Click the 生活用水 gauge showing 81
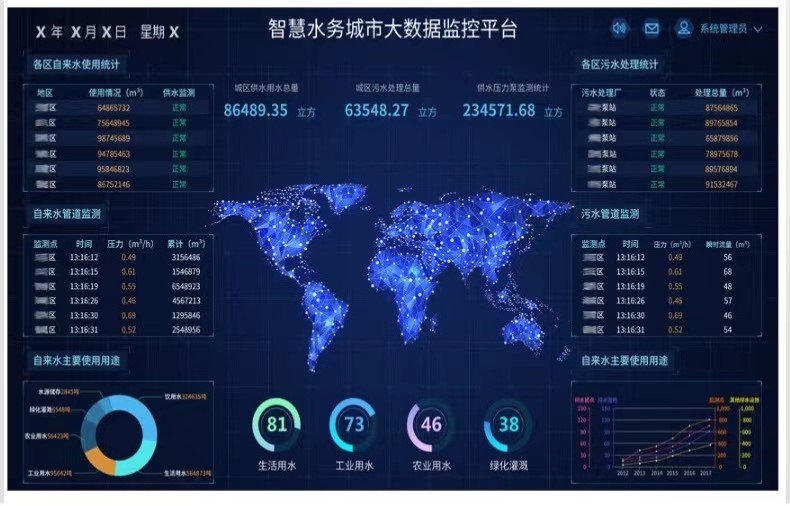Viewport: 790px width, 506px height. (276, 425)
